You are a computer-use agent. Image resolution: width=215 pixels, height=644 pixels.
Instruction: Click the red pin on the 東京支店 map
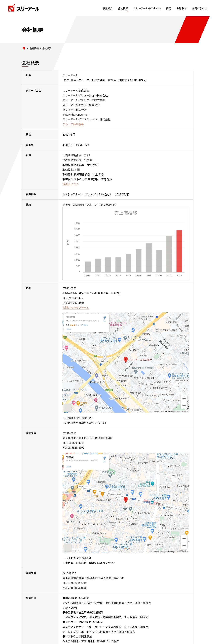coord(126,500)
